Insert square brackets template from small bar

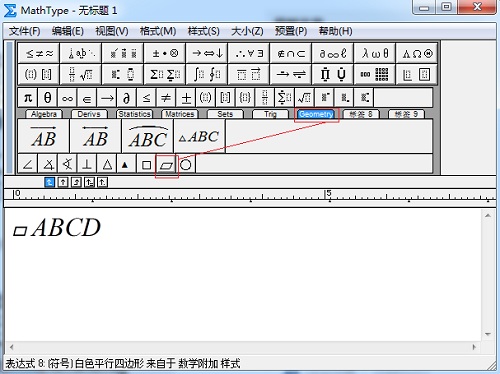coord(225,98)
